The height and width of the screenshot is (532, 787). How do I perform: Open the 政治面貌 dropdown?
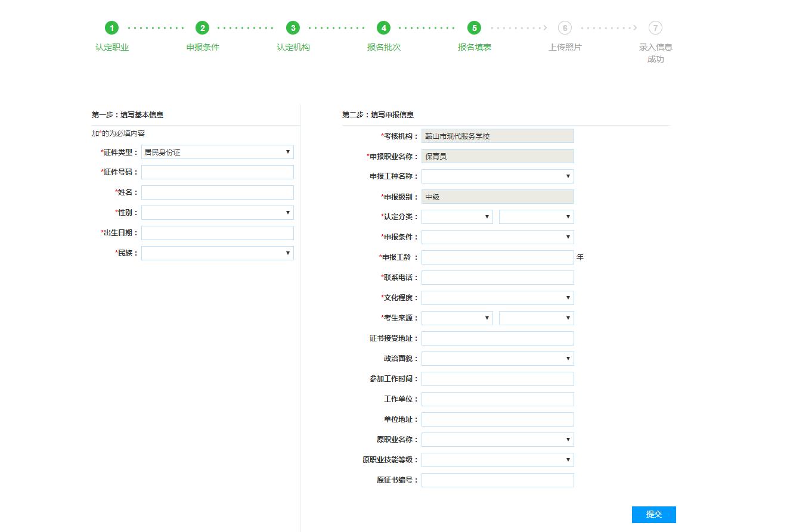click(497, 359)
